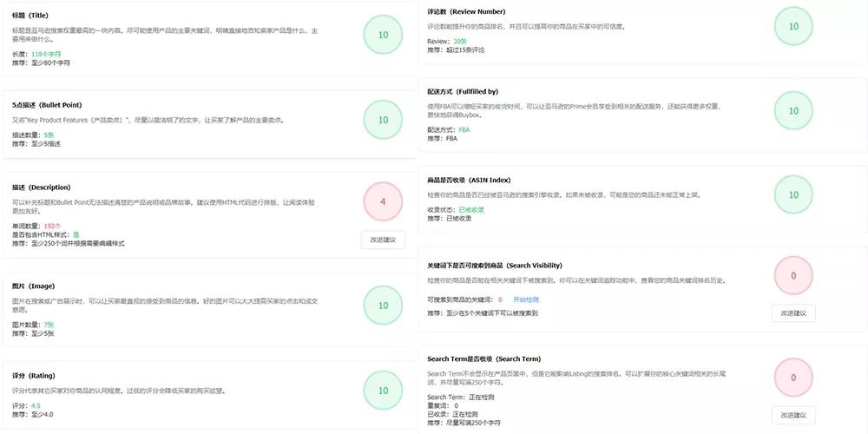868x434 pixels.
Task: Open 改进建议 for the Description section
Action: (383, 240)
